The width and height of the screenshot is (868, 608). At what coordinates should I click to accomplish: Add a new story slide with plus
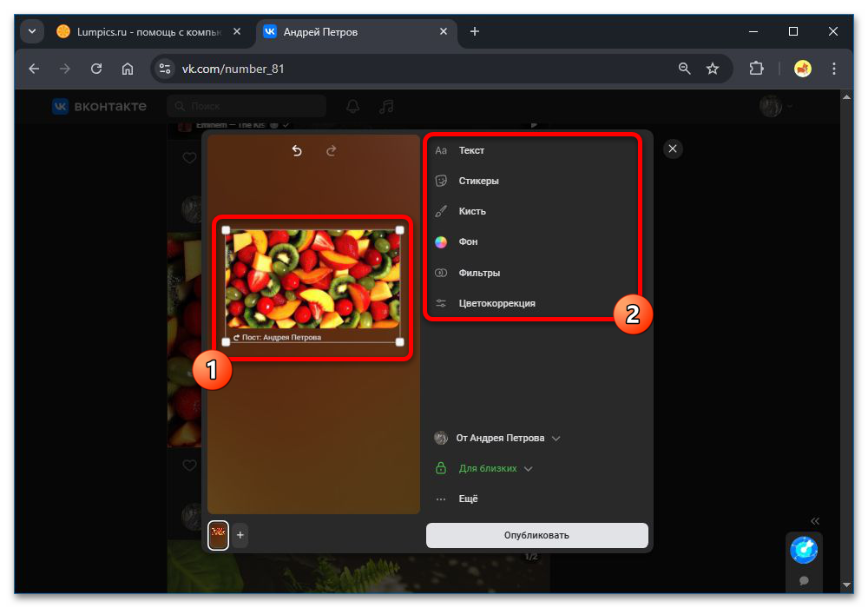tap(240, 535)
